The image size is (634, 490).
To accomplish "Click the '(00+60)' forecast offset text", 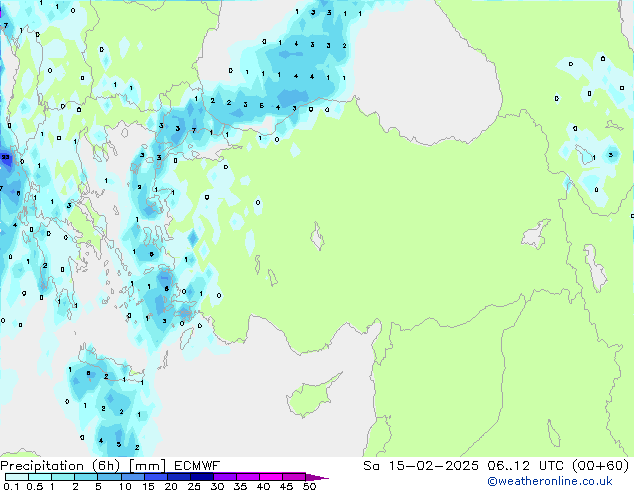I will 600,466.
